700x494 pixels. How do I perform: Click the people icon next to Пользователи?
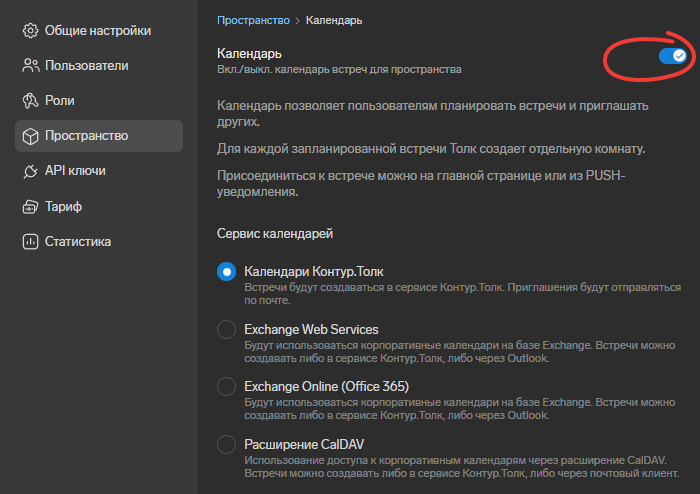point(30,66)
